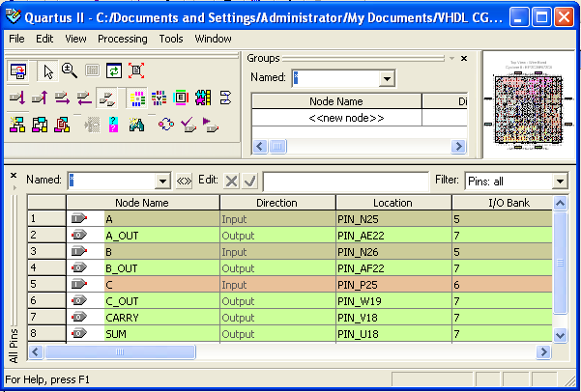
Task: Click the pin with upward purple arrow icon
Action: (x=40, y=98)
